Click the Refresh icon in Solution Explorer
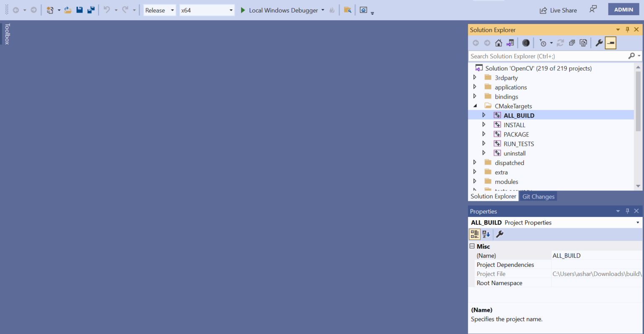 pyautogui.click(x=561, y=42)
